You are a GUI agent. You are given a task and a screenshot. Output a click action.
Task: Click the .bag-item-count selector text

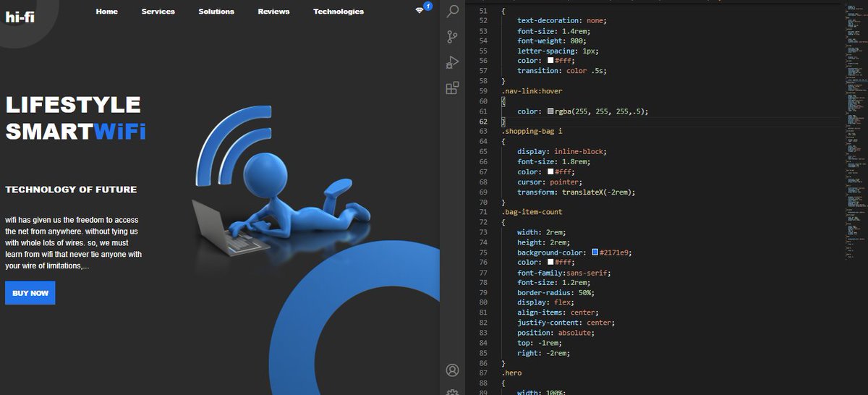pos(532,212)
